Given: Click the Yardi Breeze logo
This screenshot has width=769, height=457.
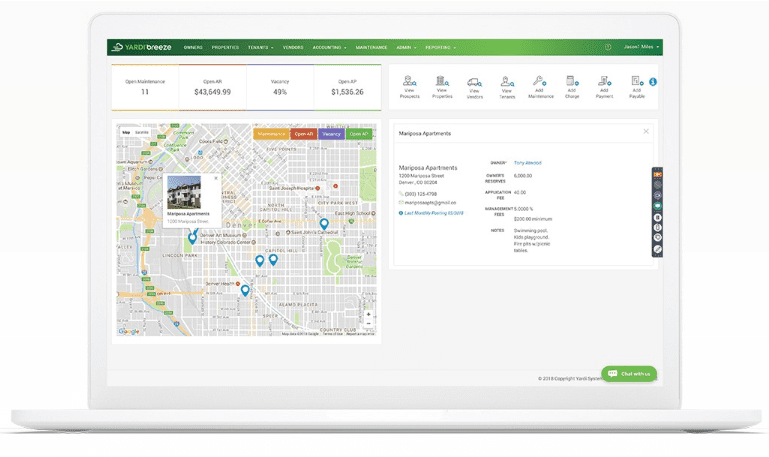Looking at the screenshot, I should [142, 47].
